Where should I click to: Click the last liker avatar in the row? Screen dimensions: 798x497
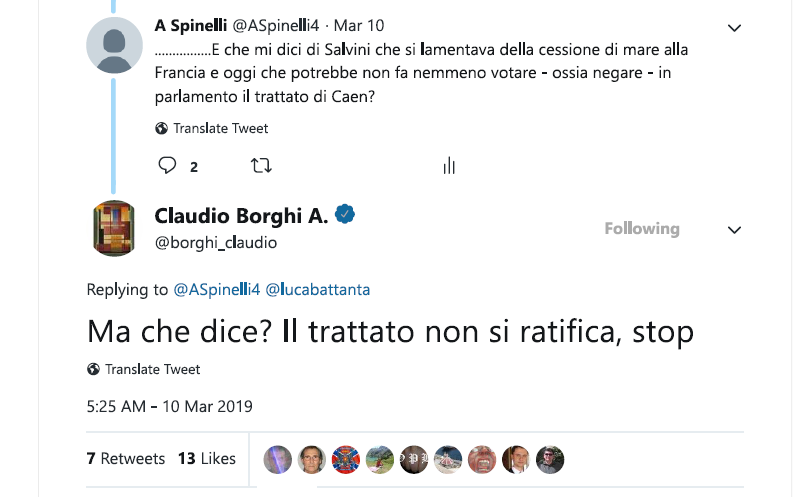point(550,459)
